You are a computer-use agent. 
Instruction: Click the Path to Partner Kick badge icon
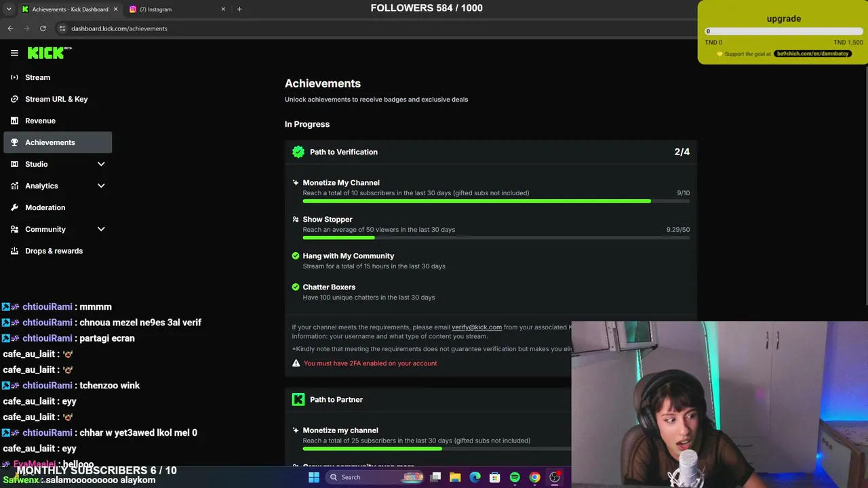(298, 399)
